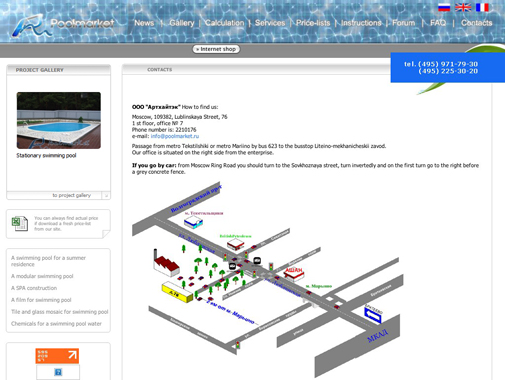Follow 'to project gallery' link

point(72,195)
